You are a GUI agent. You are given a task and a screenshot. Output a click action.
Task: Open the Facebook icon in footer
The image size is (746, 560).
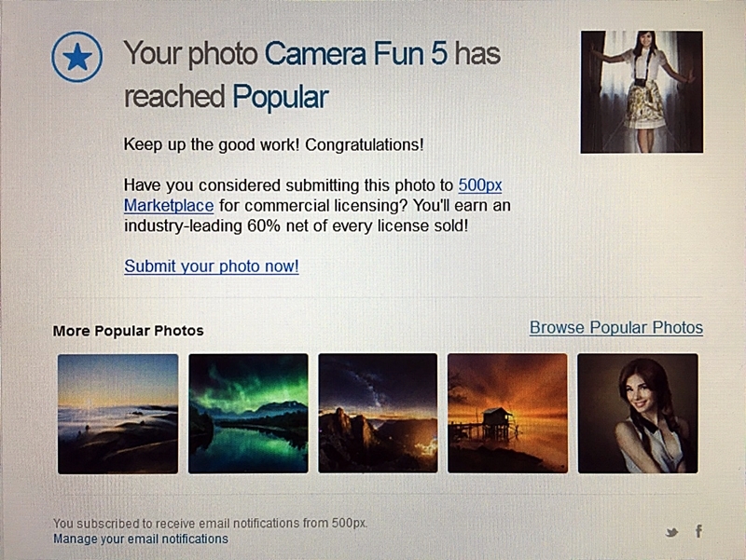698,531
